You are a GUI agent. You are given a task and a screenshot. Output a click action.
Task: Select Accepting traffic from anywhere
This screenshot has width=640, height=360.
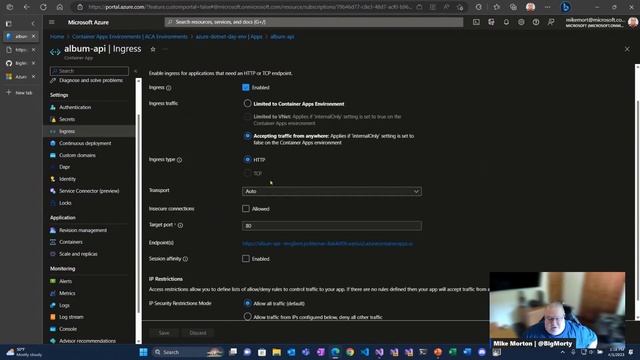(x=247, y=136)
